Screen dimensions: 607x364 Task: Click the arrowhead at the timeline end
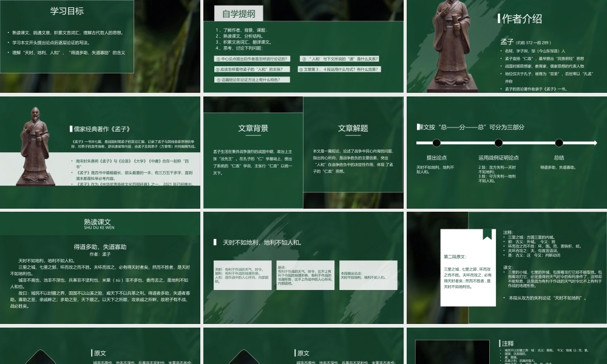point(595,143)
